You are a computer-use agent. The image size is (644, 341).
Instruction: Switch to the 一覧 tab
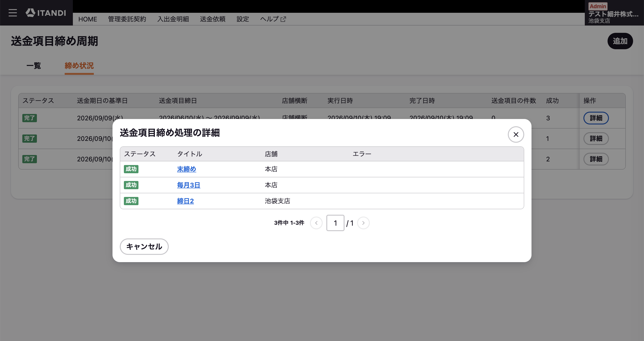coord(33,66)
